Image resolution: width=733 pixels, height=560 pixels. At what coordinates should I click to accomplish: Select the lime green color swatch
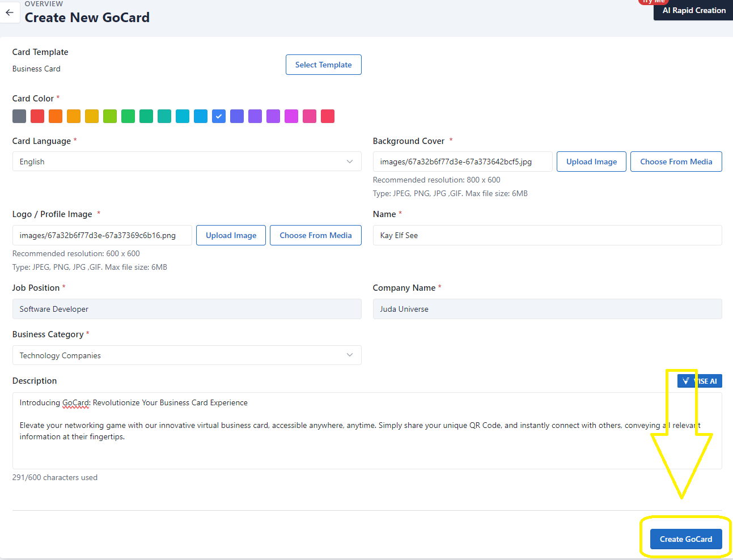click(110, 116)
